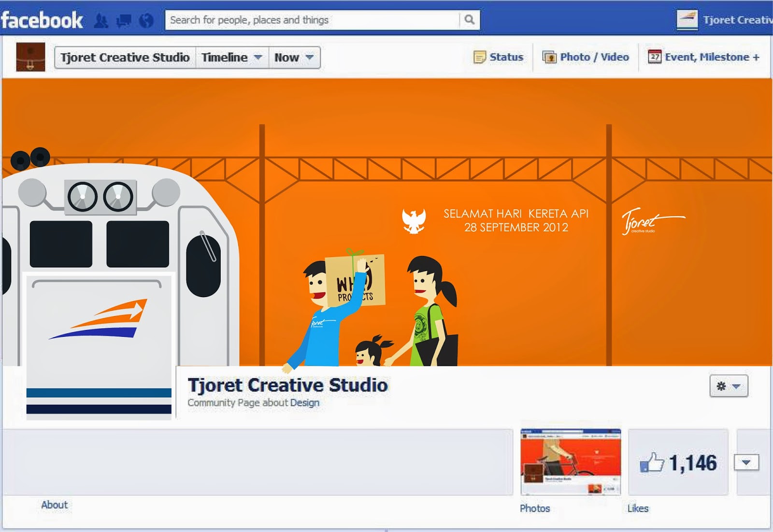
Task: Click the top bar profile thumbnail
Action: [687, 20]
